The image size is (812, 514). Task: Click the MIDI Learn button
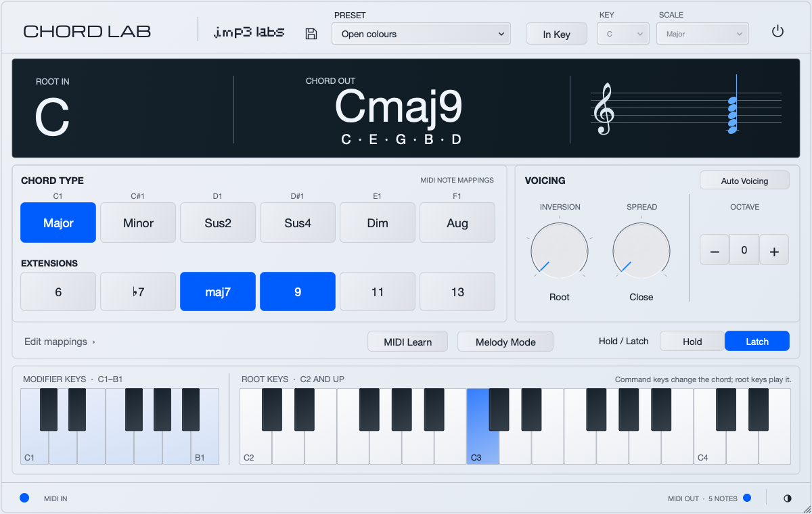[407, 342]
